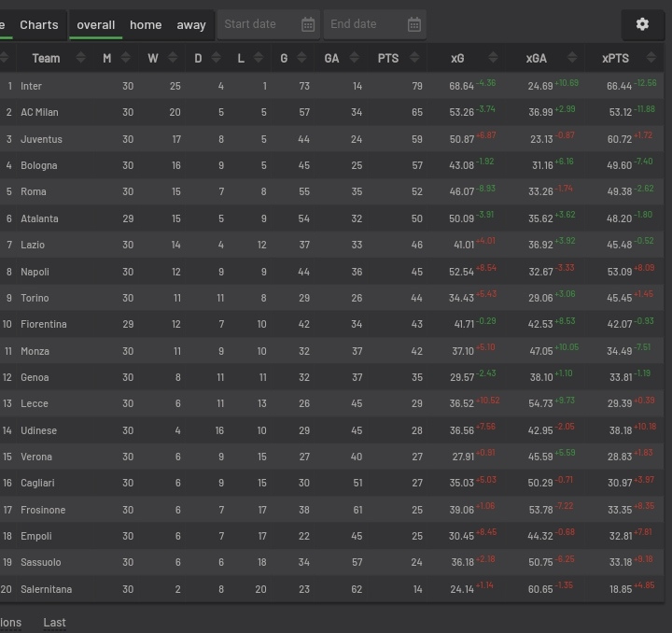Viewport: 672px width, 633px height.
Task: Sort by xGA column arrows
Action: (x=572, y=58)
